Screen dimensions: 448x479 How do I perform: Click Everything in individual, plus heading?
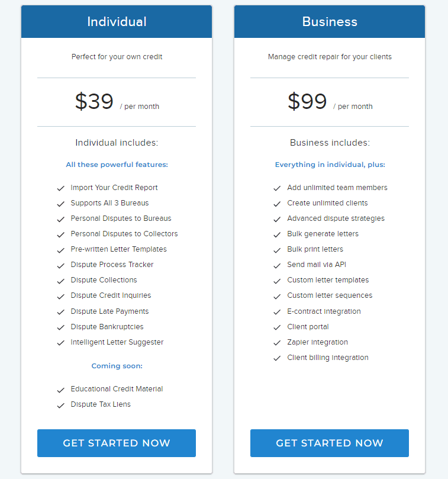[330, 165]
